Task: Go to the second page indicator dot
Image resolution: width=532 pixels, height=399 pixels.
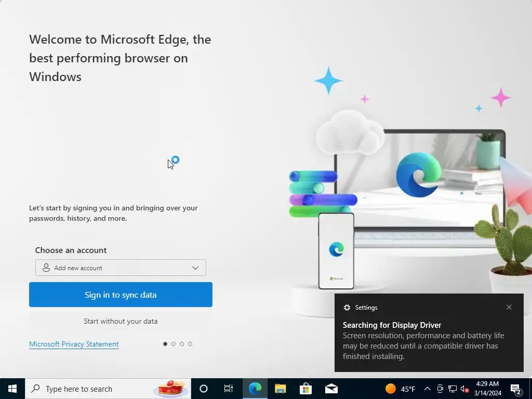Action: [174, 344]
